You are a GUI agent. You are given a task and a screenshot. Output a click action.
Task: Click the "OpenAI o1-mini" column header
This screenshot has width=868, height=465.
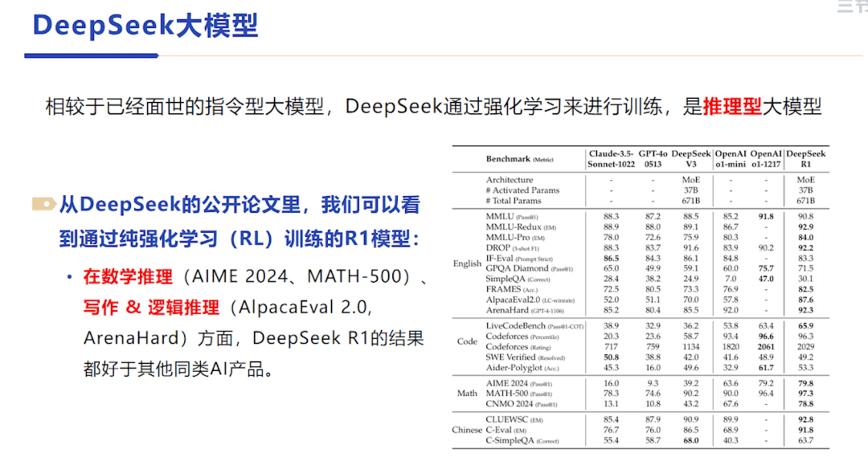pos(731,159)
